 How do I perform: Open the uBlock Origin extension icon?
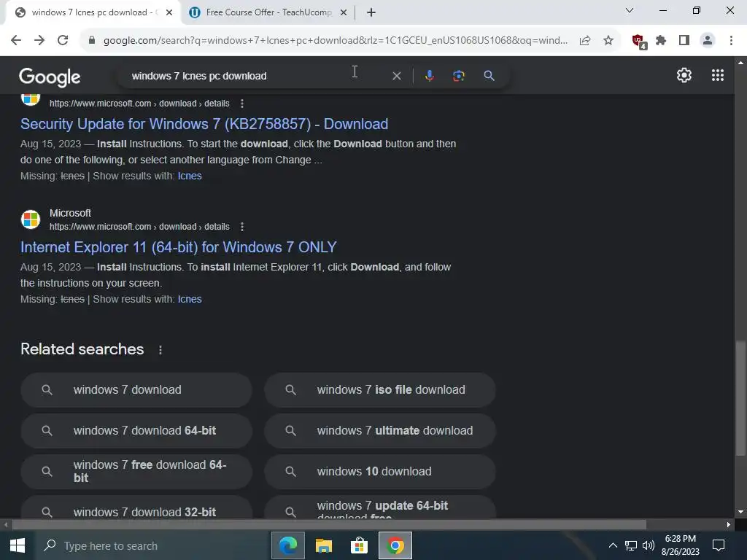pyautogui.click(x=638, y=42)
